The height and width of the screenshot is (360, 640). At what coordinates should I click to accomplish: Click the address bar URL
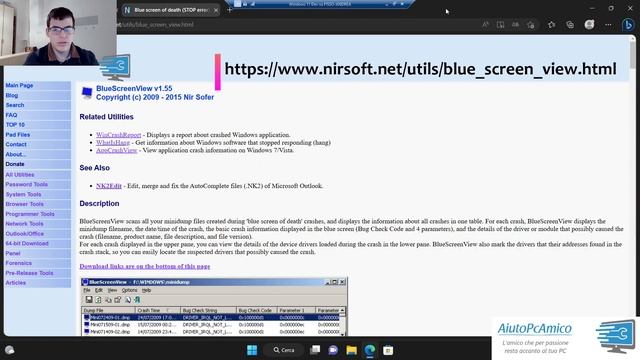coord(155,25)
